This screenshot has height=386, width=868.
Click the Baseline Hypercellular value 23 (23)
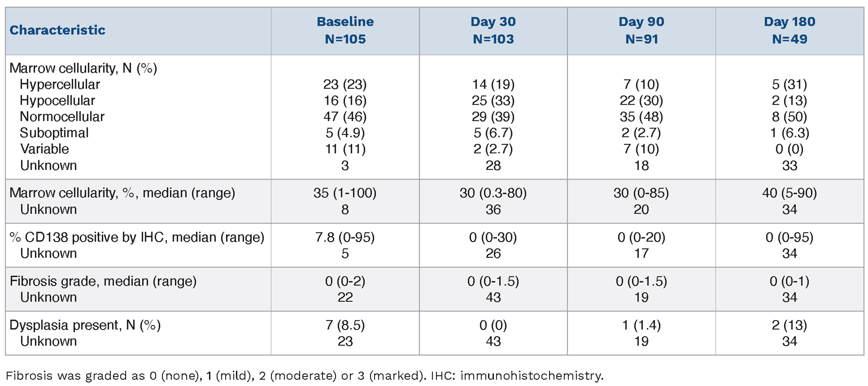[345, 84]
